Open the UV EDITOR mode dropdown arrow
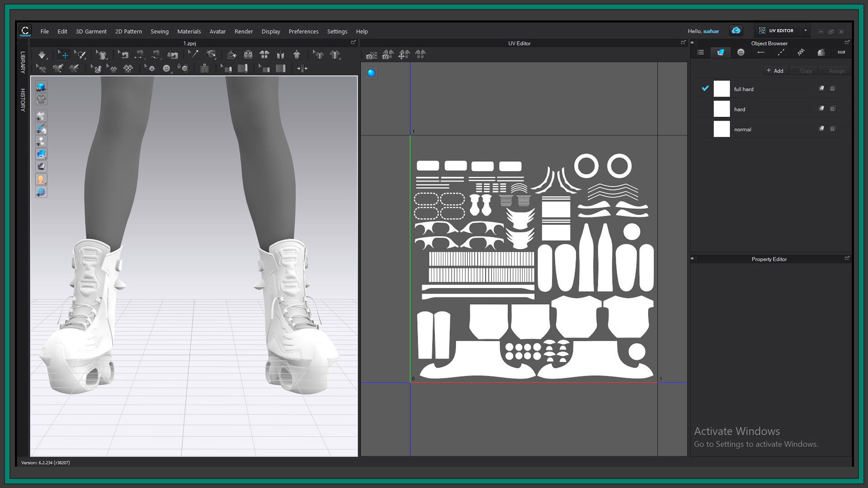 point(805,31)
